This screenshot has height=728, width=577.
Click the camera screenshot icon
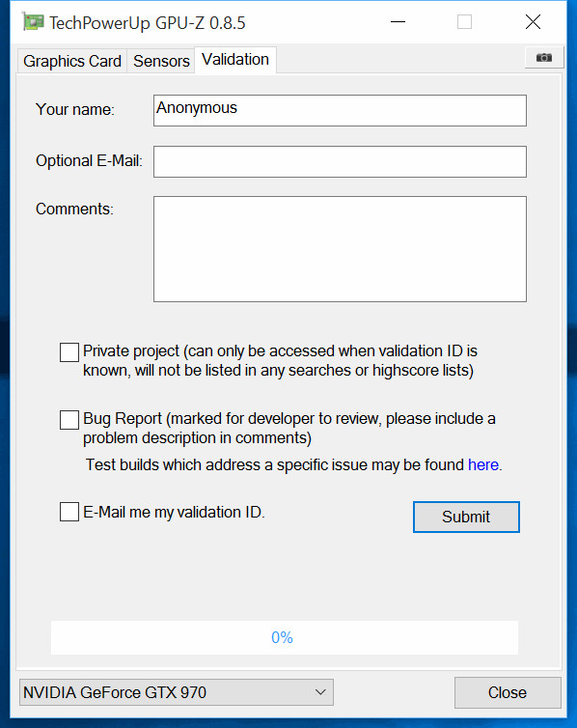tap(544, 58)
